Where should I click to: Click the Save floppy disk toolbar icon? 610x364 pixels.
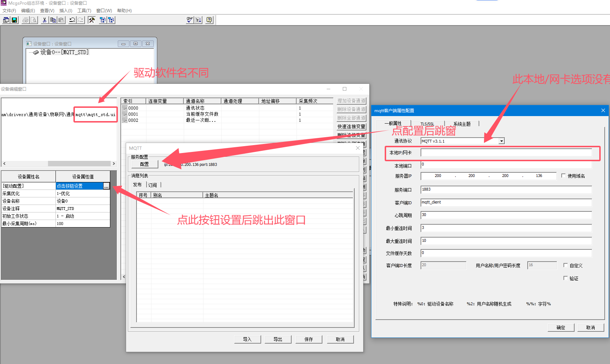click(14, 20)
